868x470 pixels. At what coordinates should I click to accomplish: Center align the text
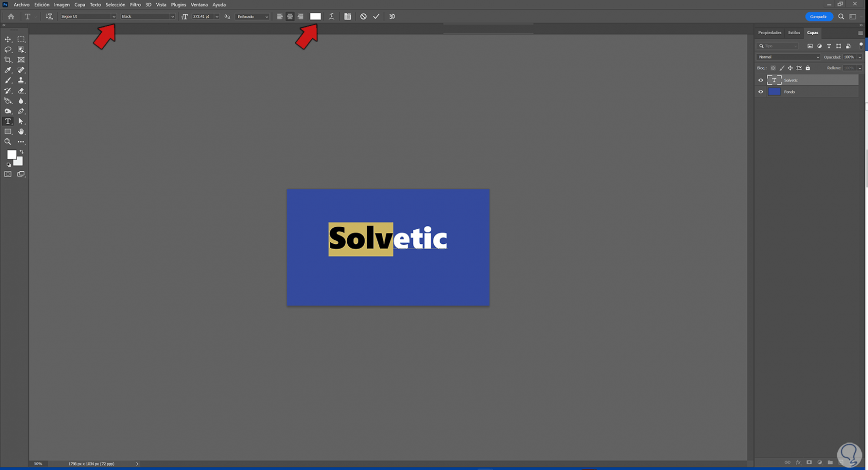click(x=290, y=16)
